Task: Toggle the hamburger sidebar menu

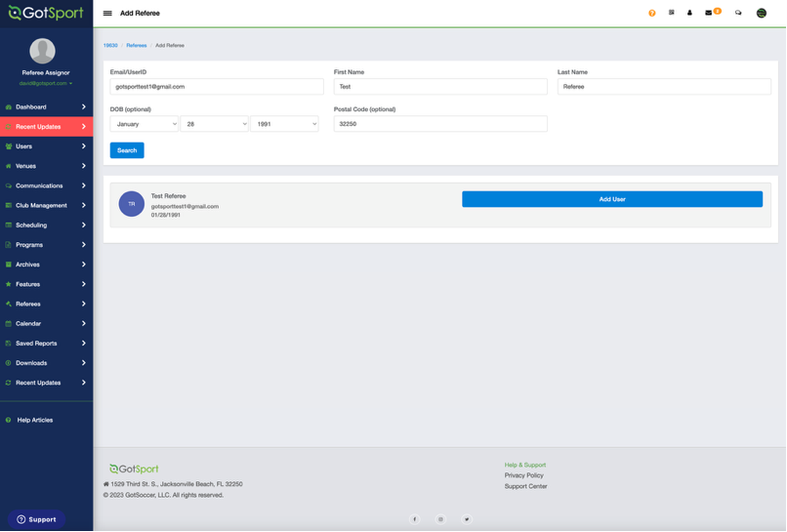Action: pos(107,14)
